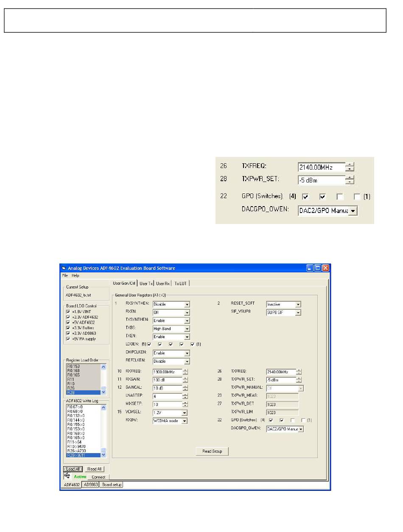Viewport: 403px width, 532px height.
Task: Toggle +3.3V AD9863 LDO checkbox
Action: pos(68,333)
